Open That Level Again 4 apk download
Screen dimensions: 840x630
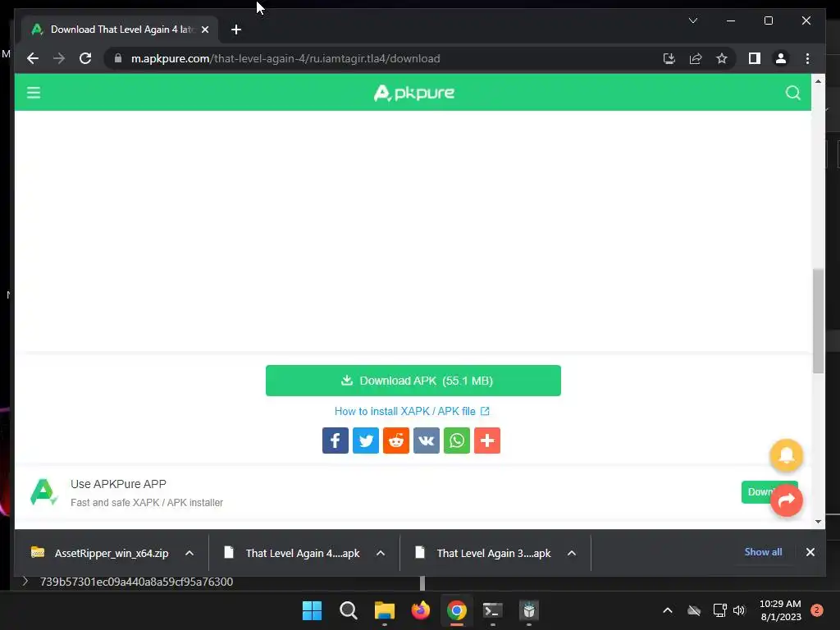pos(292,553)
